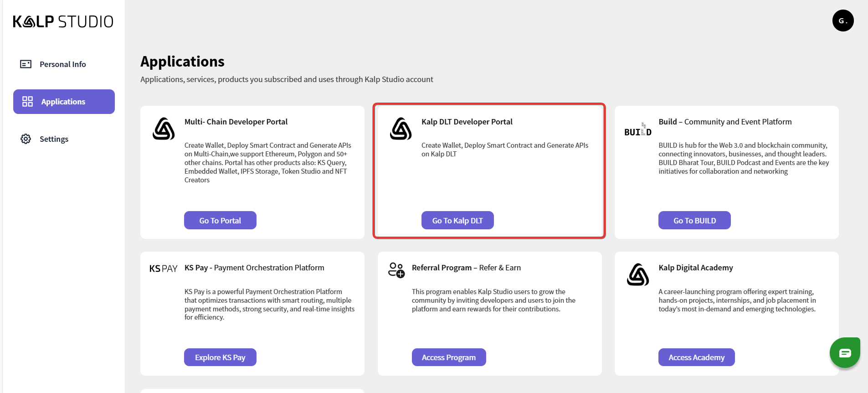Viewport: 868px width, 393px height.
Task: Click the Settings gear icon
Action: (26, 139)
